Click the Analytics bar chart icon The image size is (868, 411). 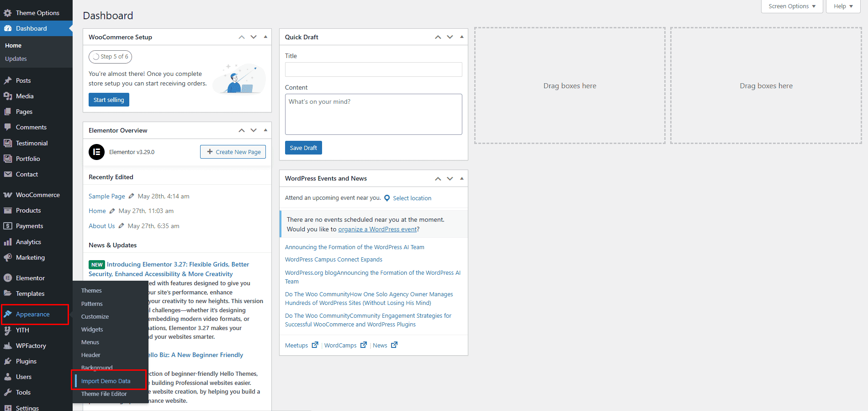[8, 242]
